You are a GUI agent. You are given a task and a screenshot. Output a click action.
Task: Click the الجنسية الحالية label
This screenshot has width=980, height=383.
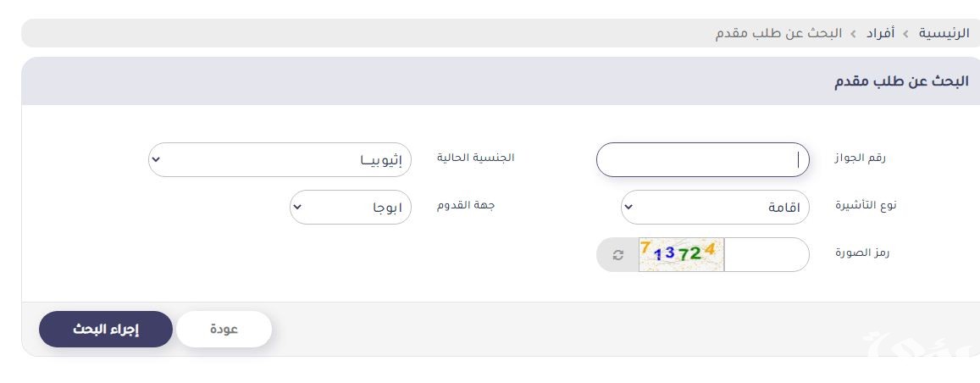coord(475,158)
